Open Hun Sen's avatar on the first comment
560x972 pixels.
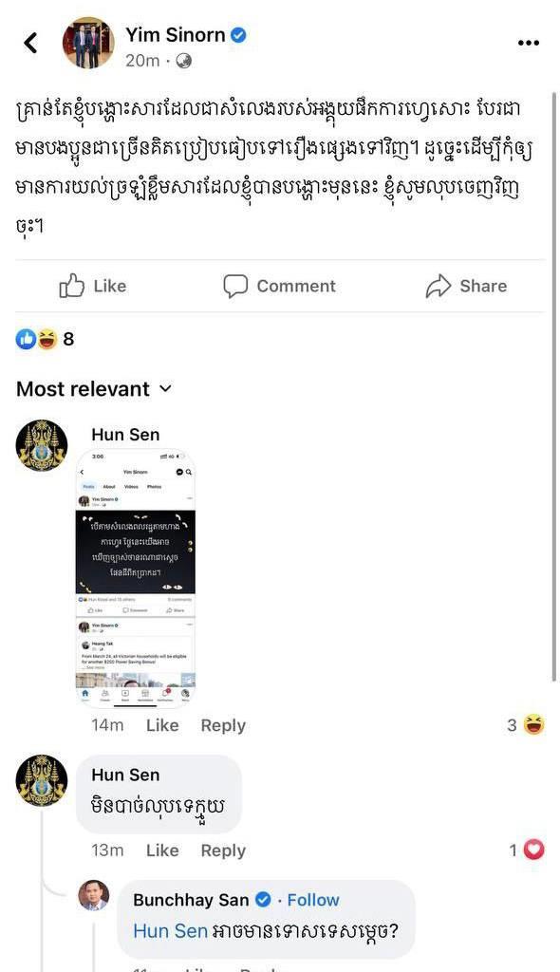coord(42,446)
